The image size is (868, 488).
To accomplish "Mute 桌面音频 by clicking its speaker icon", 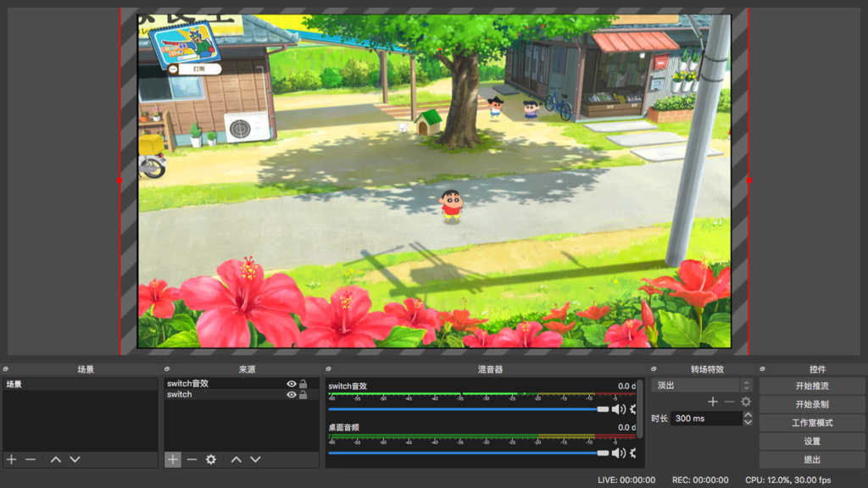I will click(618, 452).
